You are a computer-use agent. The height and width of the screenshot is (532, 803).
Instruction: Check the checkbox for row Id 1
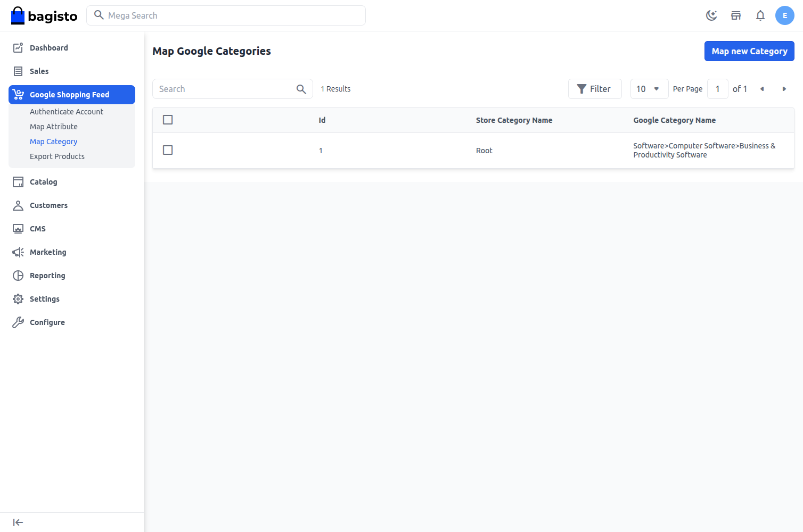[x=168, y=150]
